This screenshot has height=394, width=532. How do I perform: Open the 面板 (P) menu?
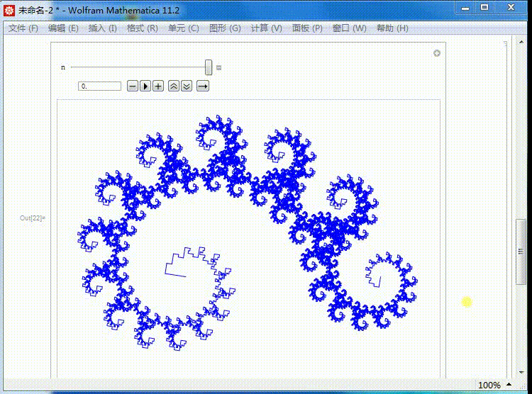point(307,28)
